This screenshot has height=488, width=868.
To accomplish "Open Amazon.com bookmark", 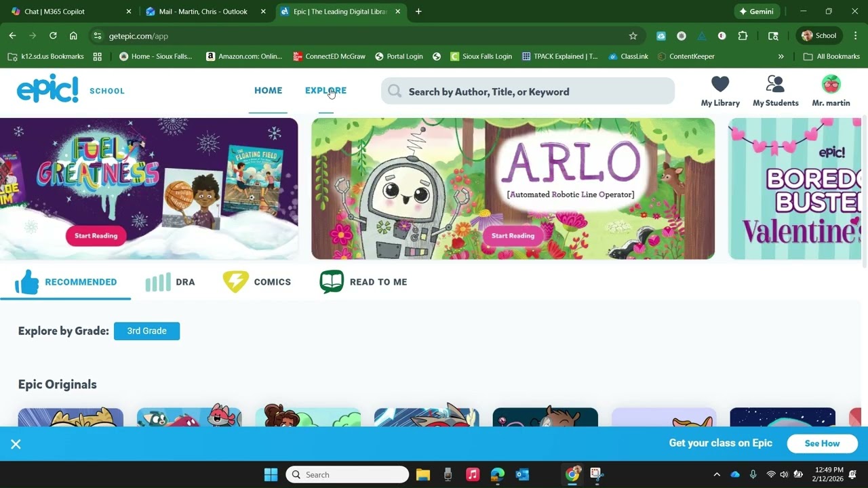I will point(244,56).
